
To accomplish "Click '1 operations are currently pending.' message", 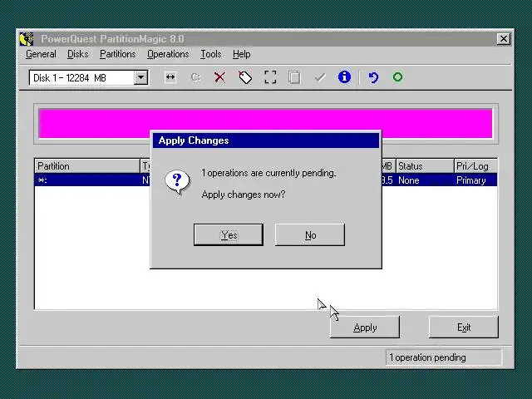I will click(x=268, y=173).
